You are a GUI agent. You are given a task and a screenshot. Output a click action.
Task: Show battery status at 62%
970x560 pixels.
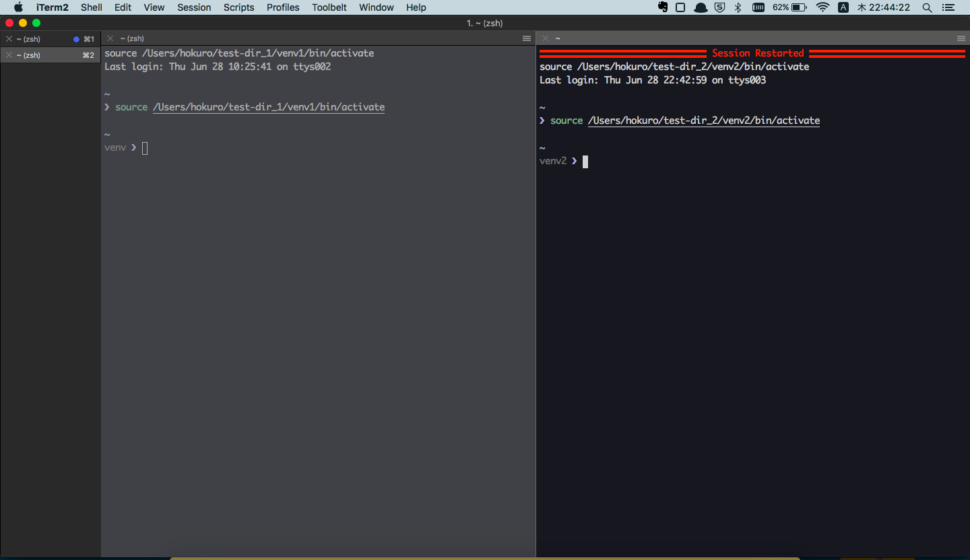coord(789,7)
